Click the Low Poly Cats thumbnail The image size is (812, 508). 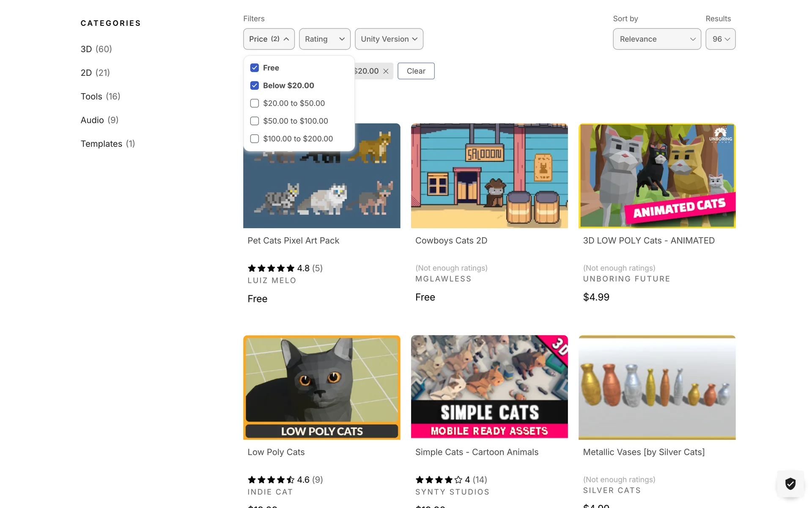point(321,387)
